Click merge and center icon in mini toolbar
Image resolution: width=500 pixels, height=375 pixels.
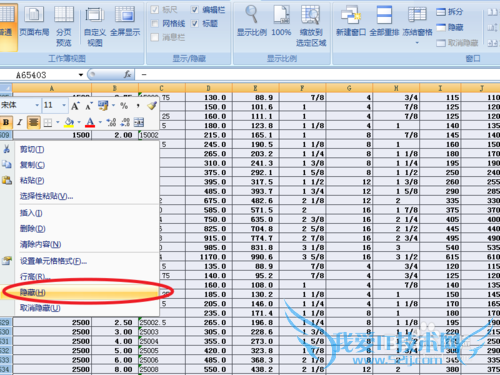139,122
